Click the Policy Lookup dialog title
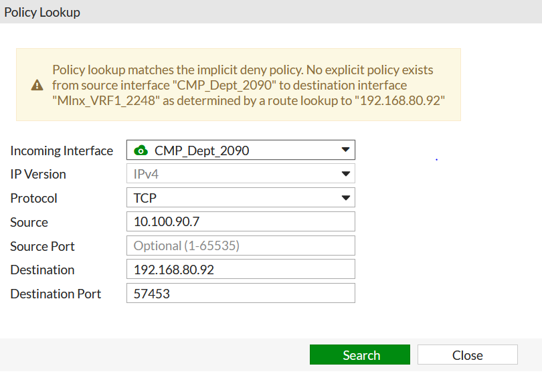Screen dimensions: 542x392 click(43, 12)
